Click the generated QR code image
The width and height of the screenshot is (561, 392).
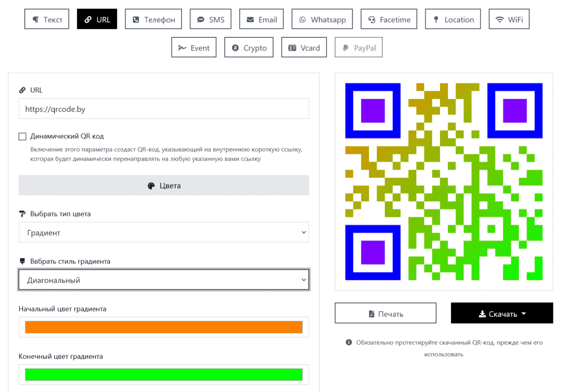point(444,181)
